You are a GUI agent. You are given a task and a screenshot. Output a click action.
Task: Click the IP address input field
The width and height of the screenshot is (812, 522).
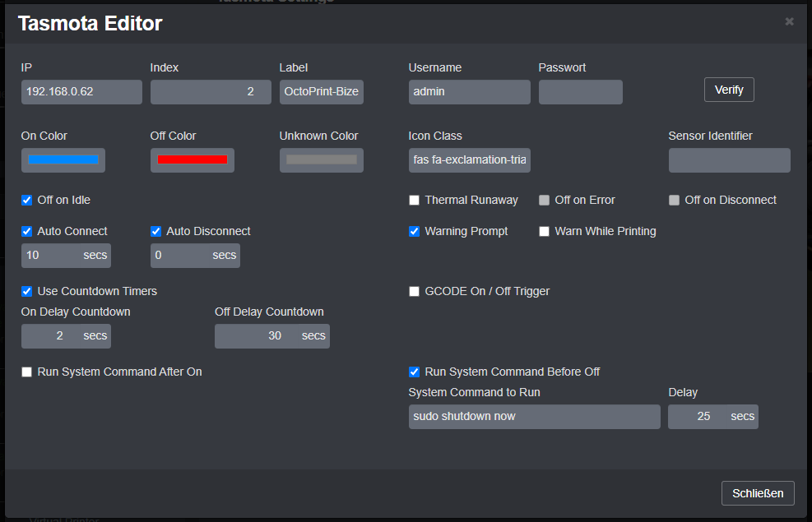(81, 92)
